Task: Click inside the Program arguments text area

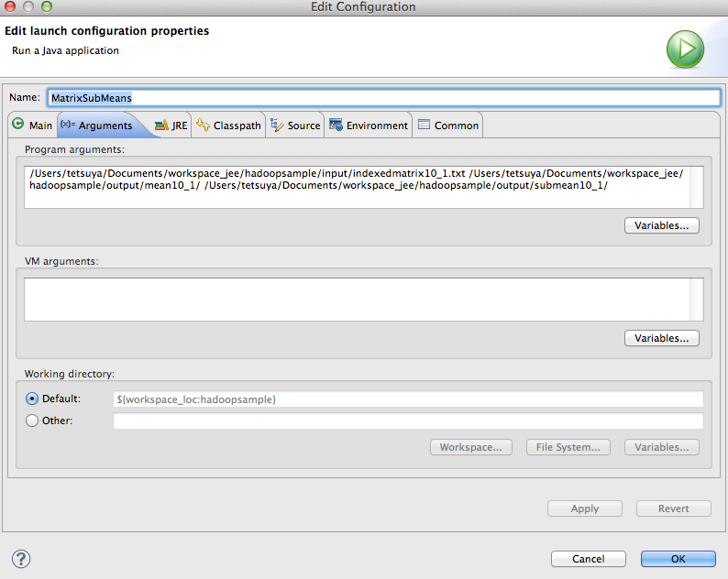Action: [357, 188]
